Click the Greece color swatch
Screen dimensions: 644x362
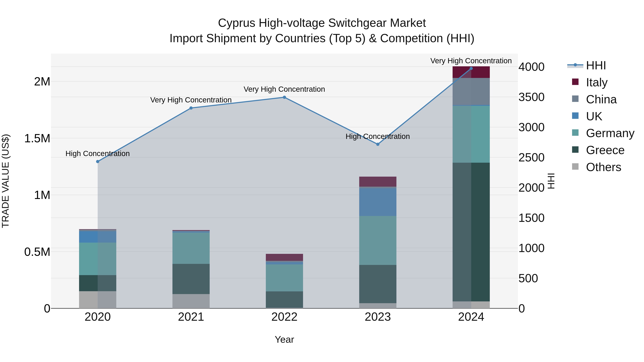point(575,149)
